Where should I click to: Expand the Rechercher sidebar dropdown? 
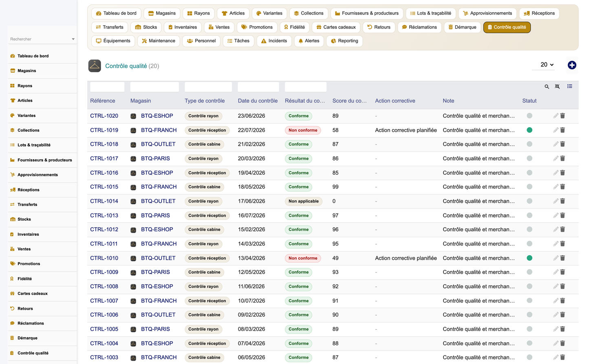point(73,39)
